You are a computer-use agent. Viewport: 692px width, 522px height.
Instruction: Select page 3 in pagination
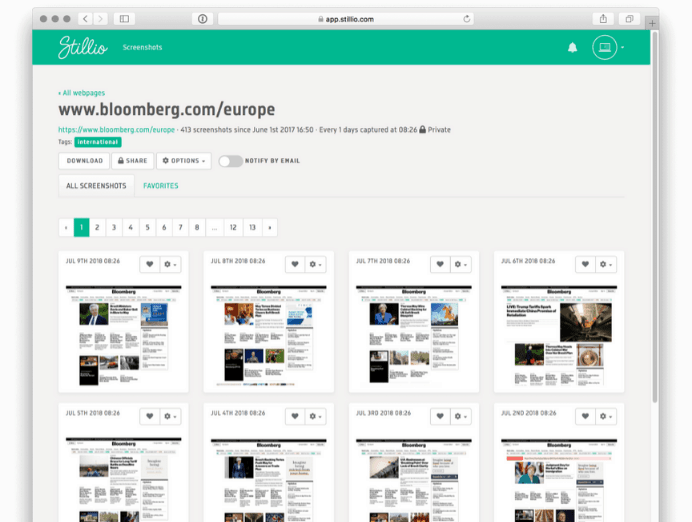point(114,228)
